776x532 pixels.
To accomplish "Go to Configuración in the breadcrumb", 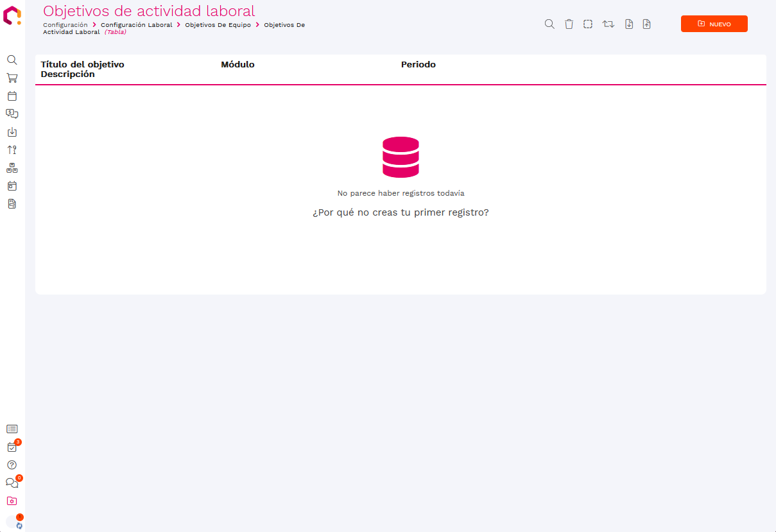I will tap(65, 25).
